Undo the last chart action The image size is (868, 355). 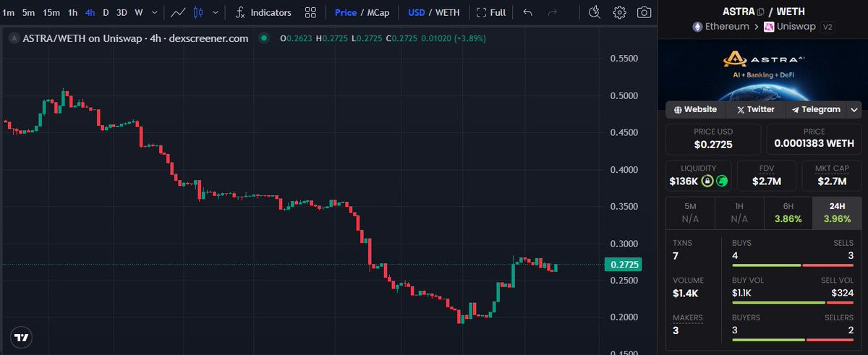click(528, 12)
